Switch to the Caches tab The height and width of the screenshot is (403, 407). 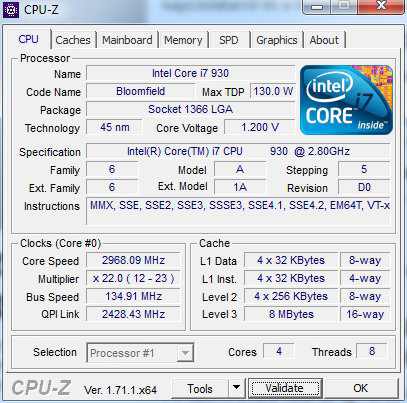(x=73, y=40)
